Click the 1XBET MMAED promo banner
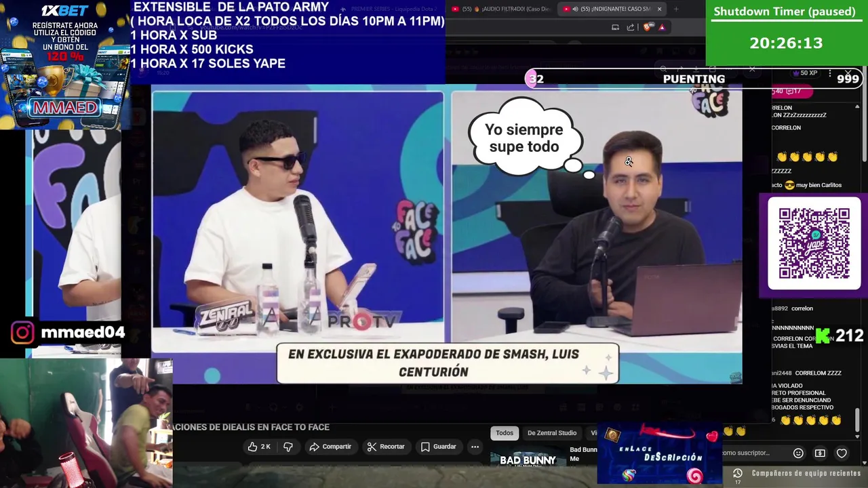The height and width of the screenshot is (488, 868). 65,64
